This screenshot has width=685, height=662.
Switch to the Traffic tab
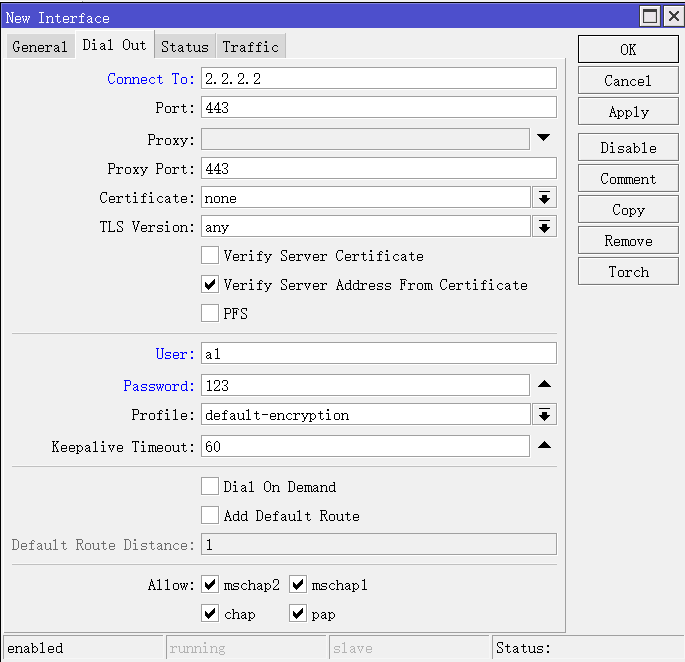(x=251, y=47)
